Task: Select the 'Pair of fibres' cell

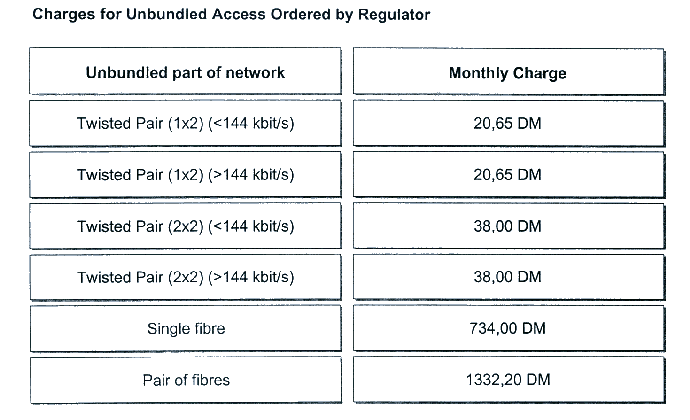Action: click(185, 380)
